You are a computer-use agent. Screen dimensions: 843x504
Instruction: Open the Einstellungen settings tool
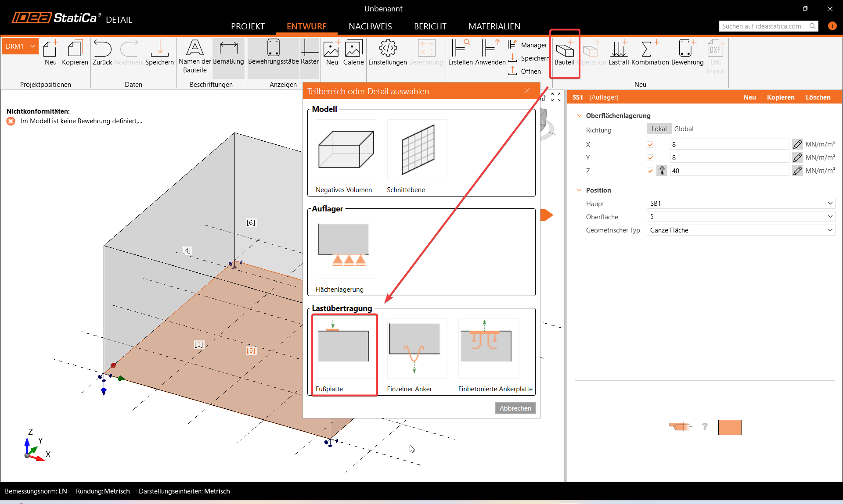pos(387,53)
